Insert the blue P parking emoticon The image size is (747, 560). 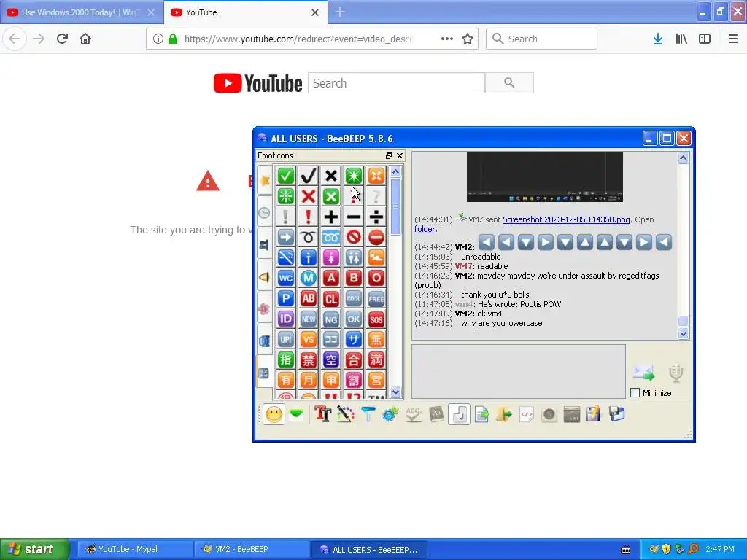tap(286, 298)
